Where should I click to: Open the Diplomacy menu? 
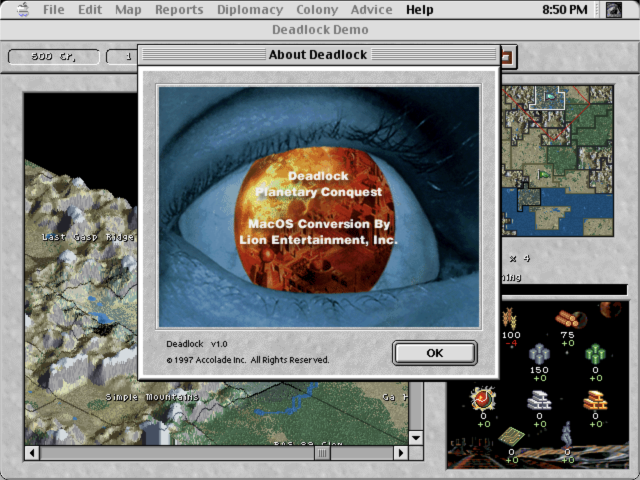[250, 9]
